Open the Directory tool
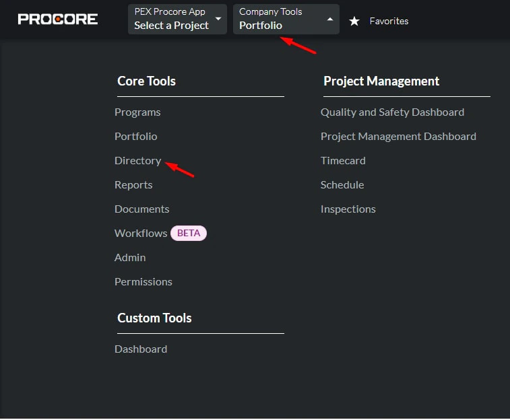Viewport: 510px width, 420px height. (138, 161)
